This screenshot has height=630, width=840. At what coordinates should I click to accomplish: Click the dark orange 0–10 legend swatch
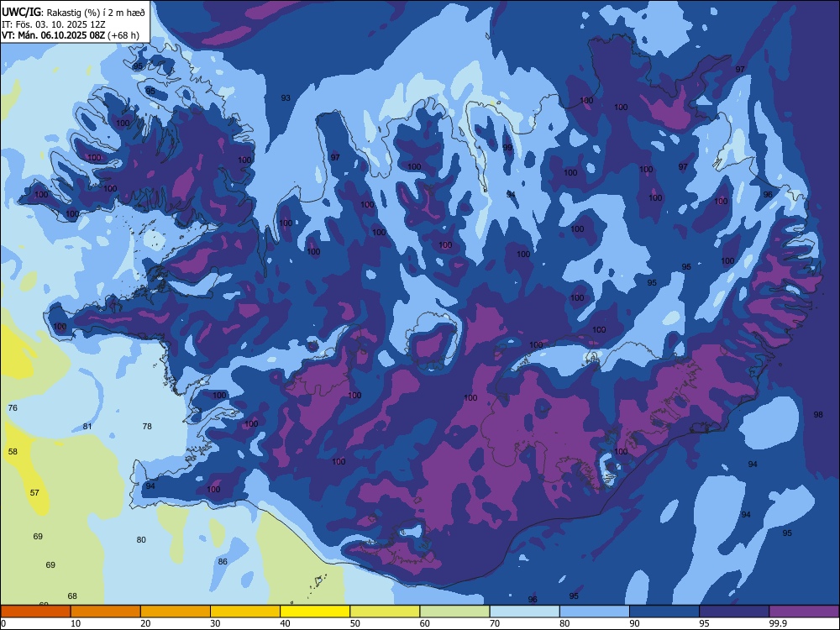point(35,612)
